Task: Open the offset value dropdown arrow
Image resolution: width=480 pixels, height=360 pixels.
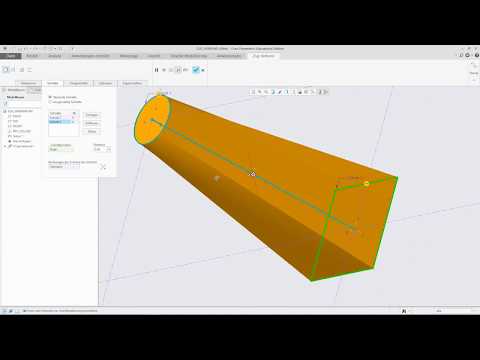Action: click(109, 149)
